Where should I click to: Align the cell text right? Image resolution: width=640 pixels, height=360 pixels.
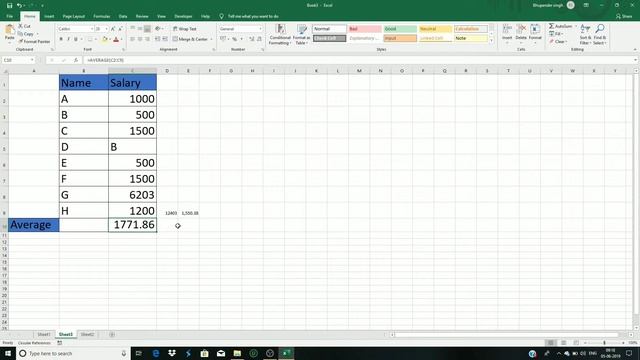coord(147,39)
